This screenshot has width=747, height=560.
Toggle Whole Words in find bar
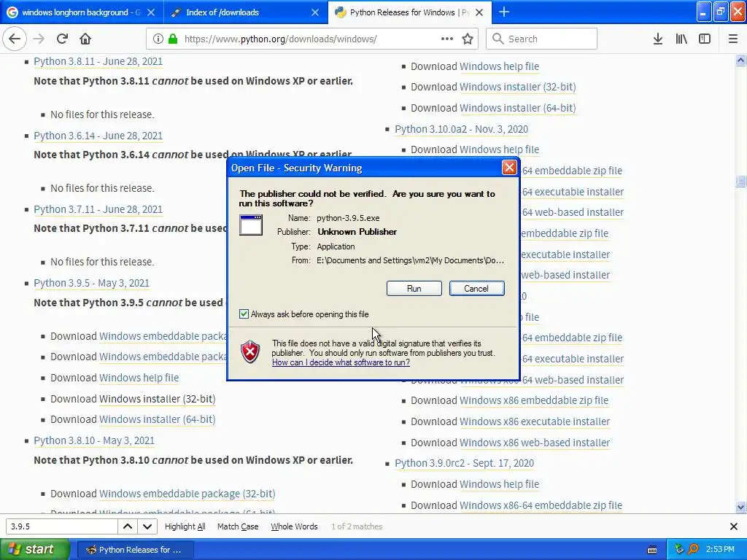(x=294, y=526)
